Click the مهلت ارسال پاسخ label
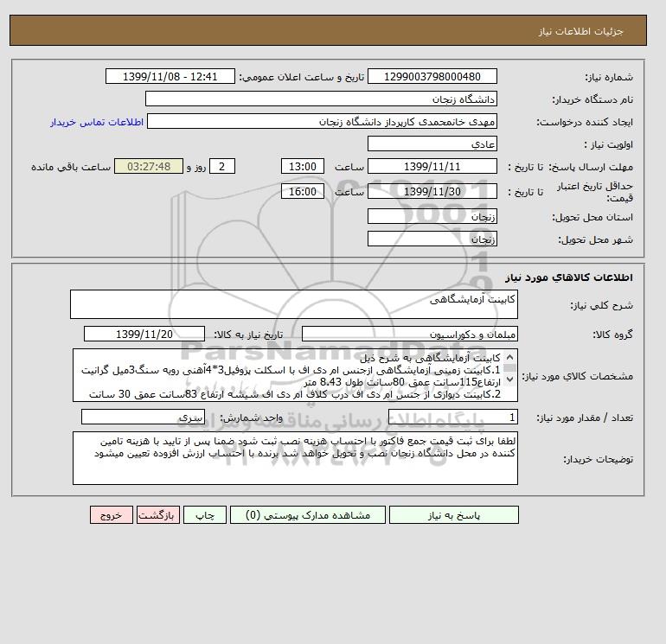The height and width of the screenshot is (644, 666). [x=591, y=167]
